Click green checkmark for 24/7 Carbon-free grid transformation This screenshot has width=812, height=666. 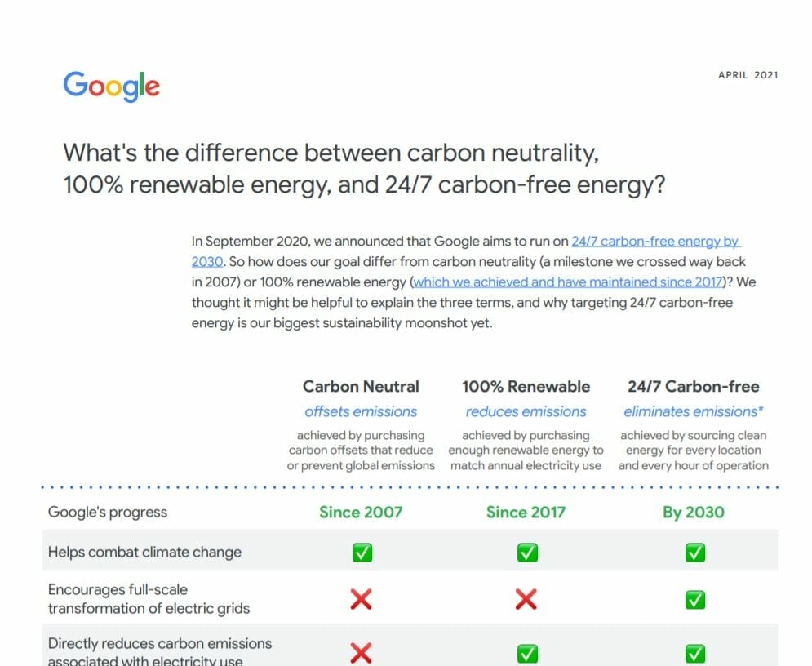click(694, 600)
